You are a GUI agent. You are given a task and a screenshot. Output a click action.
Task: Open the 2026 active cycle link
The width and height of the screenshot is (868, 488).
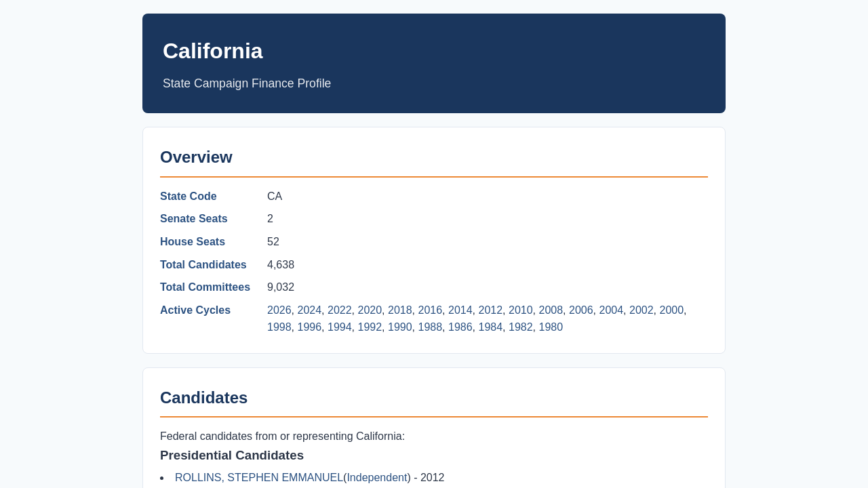tap(279, 310)
